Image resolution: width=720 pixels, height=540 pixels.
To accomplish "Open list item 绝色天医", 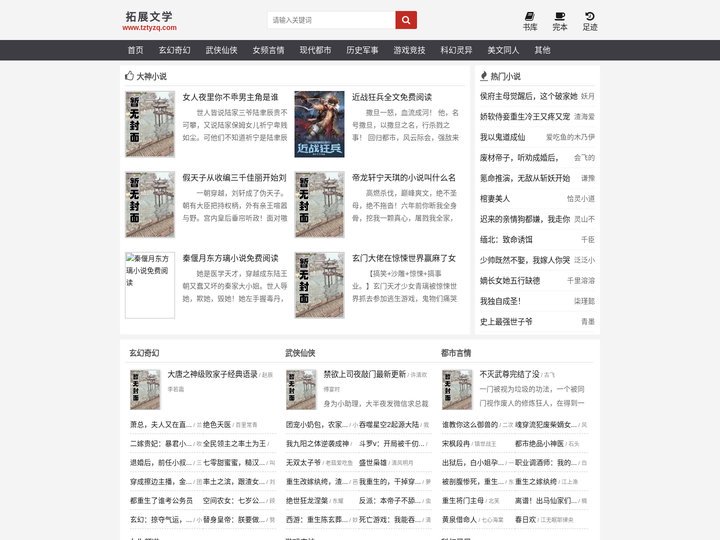I will coord(217,425).
